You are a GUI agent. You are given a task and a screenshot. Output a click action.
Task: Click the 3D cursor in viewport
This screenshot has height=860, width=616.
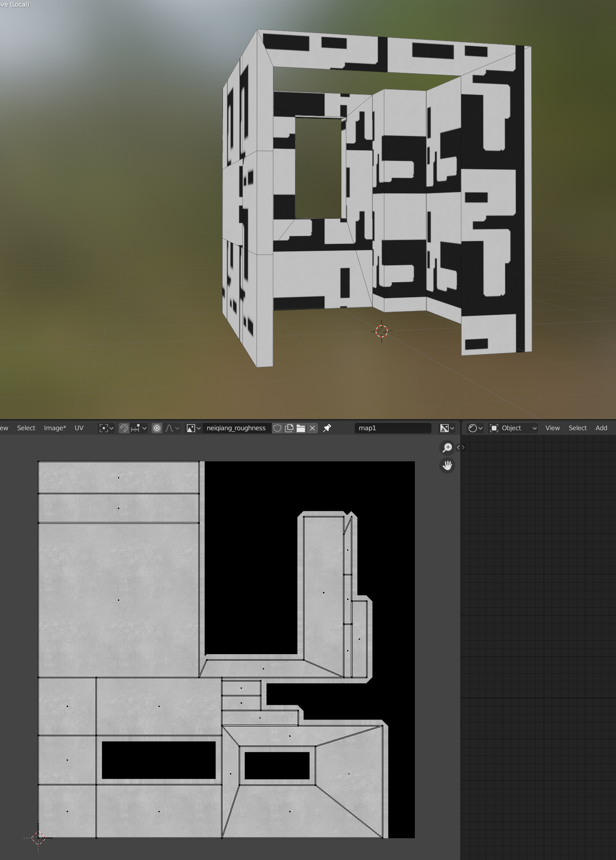pos(381,331)
